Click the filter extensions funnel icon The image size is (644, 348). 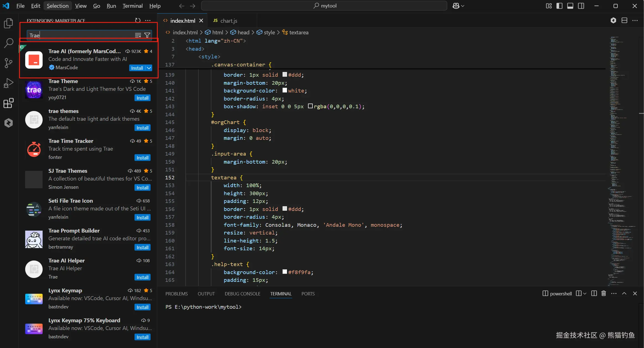(147, 35)
